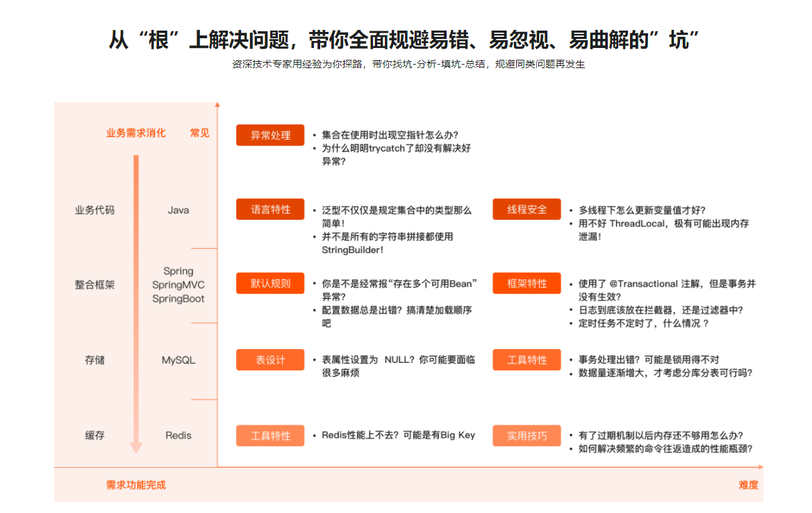812x513 pixels.
Task: Select the 表设计 badge
Action: (x=270, y=359)
